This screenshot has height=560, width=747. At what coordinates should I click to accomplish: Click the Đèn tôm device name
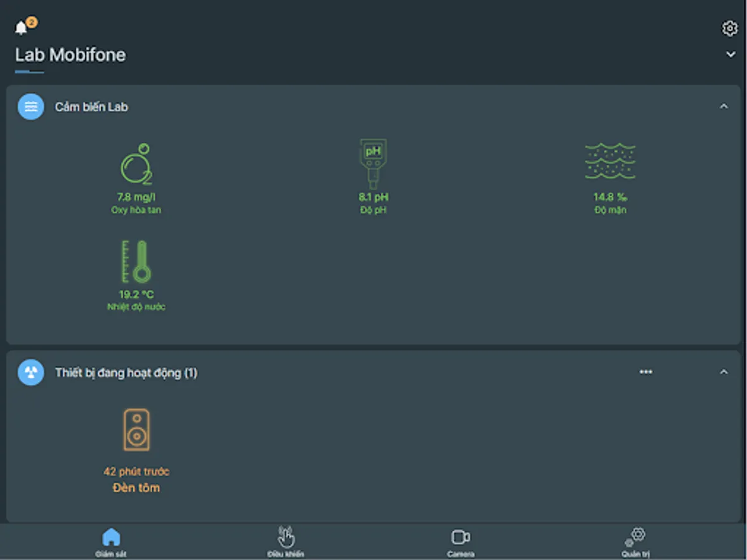tap(136, 488)
